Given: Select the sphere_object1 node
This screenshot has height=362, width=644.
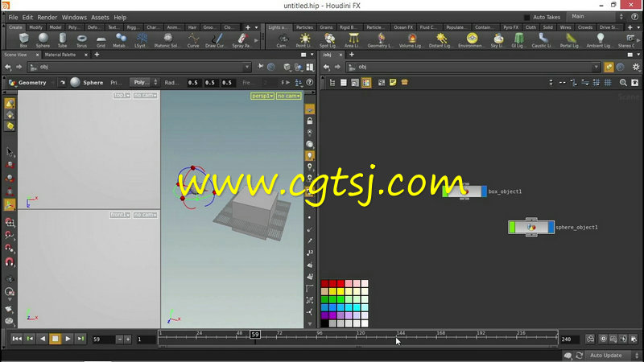Looking at the screenshot, I should coord(531,227).
